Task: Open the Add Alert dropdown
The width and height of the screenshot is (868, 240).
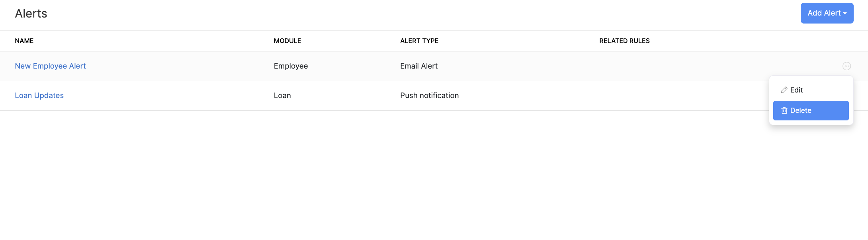Action: pyautogui.click(x=827, y=13)
